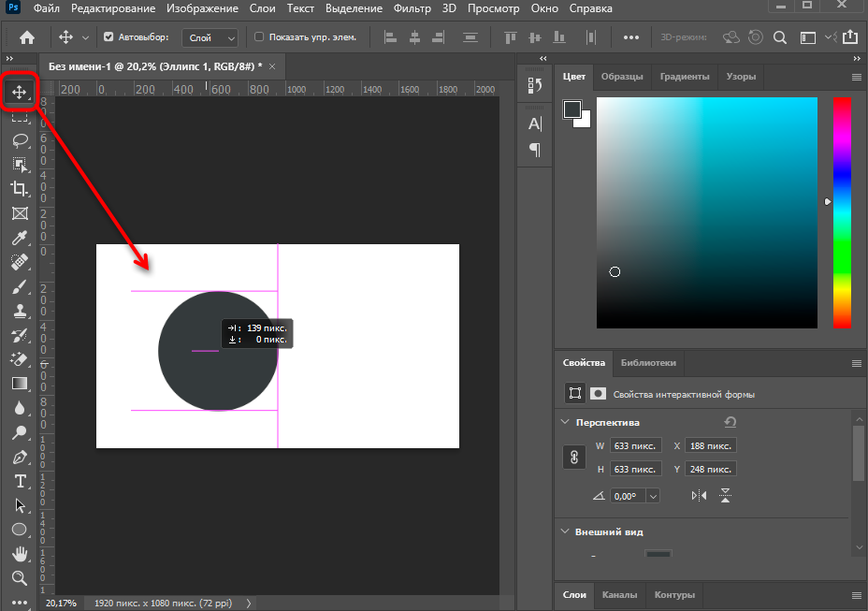Select the Spot Healing Brush tool
Screen dimensions: 868x611
click(20, 262)
